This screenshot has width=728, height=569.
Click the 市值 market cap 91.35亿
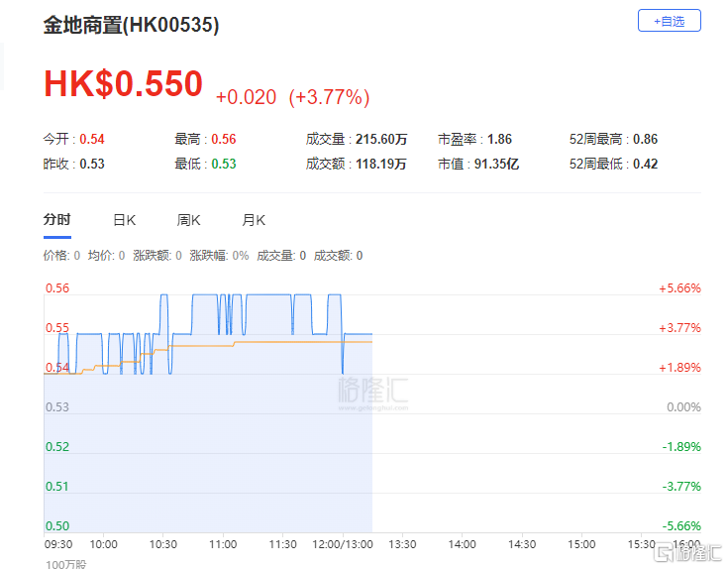(497, 164)
